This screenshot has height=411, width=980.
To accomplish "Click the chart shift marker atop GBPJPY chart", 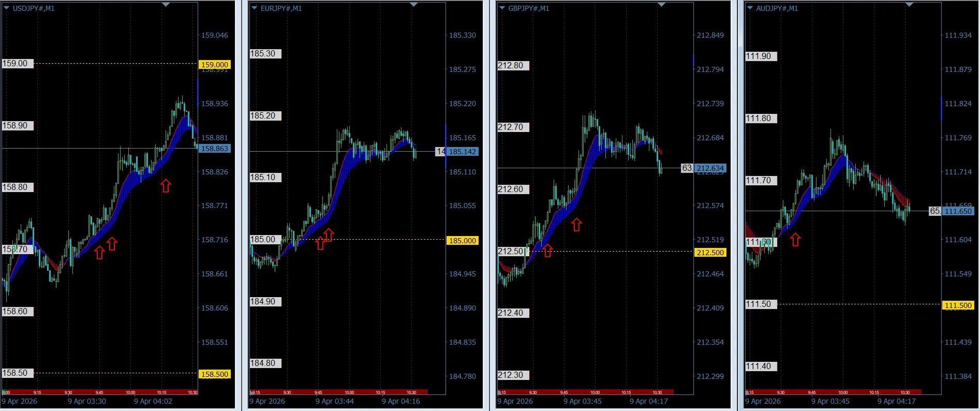I will coord(661,5).
